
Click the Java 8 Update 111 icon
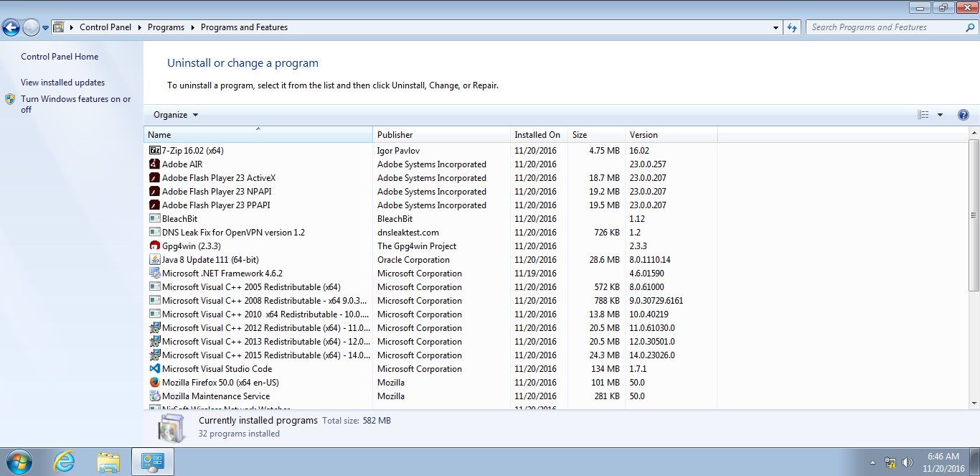[x=154, y=260]
